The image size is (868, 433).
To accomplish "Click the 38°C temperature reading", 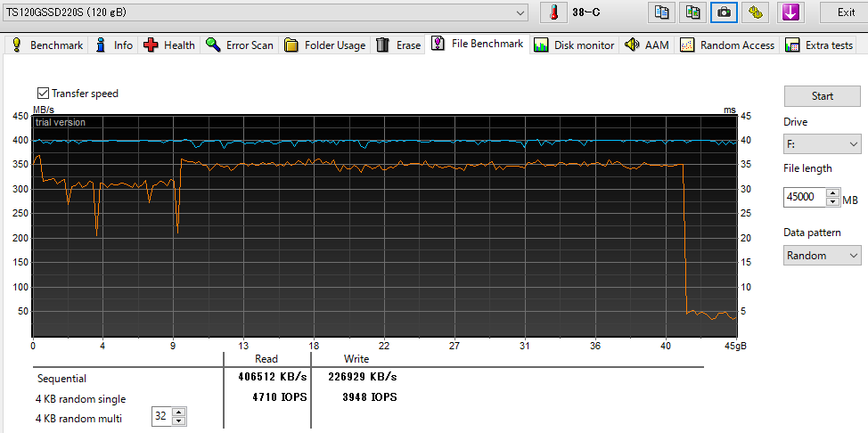I will tap(586, 12).
